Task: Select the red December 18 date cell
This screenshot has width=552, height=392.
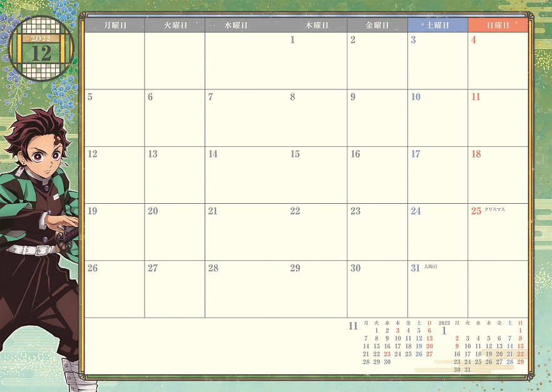Action: coord(498,175)
